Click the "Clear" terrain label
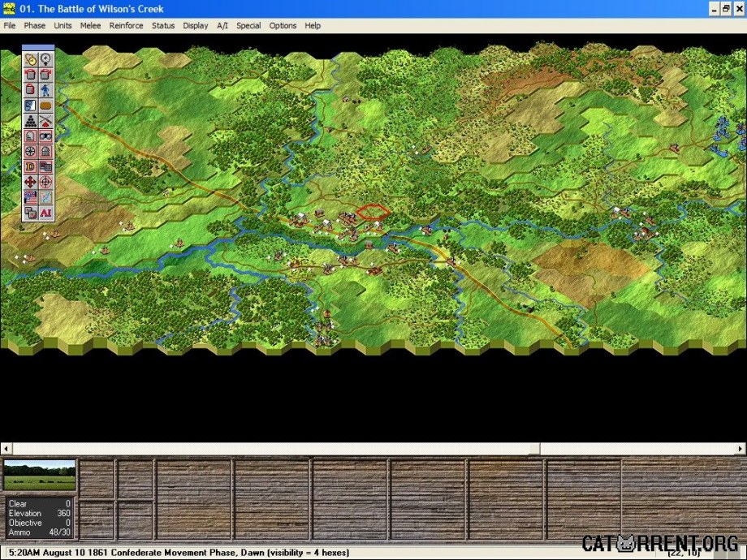Viewport: 747px width, 560px height. click(18, 504)
